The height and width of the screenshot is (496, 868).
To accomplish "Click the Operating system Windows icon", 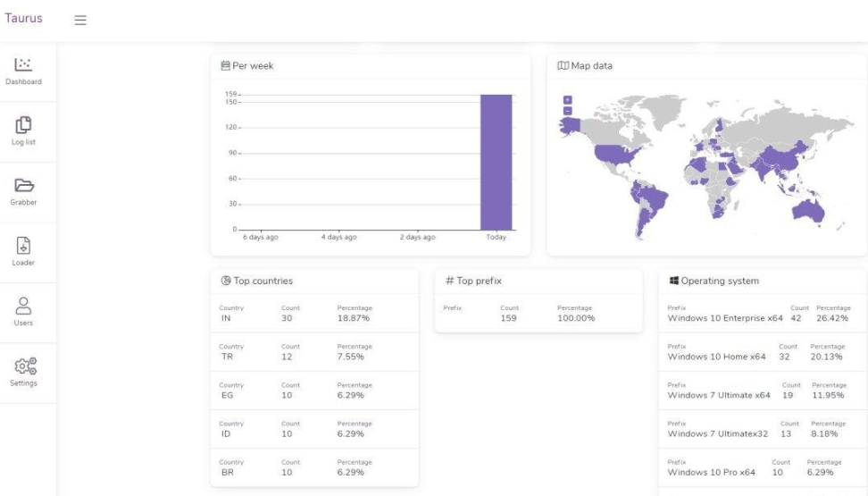I will point(674,281).
